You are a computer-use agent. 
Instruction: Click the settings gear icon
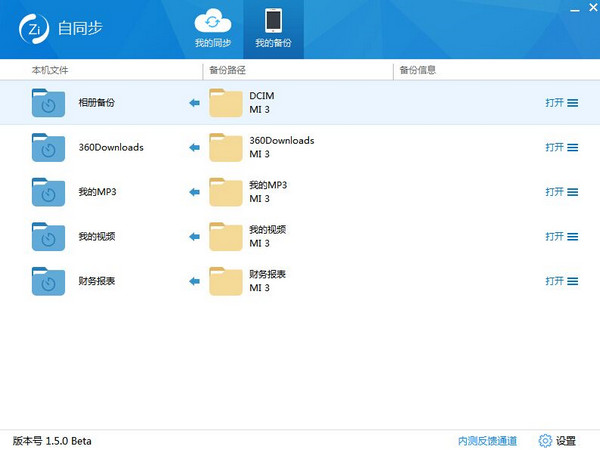pos(545,441)
